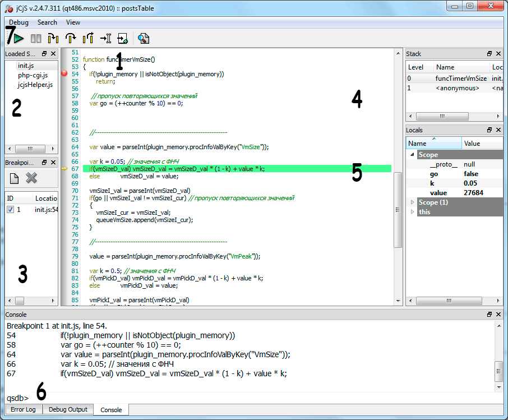Click the Run to New Script icon
The width and height of the screenshot is (508, 420).
pyautogui.click(x=123, y=39)
